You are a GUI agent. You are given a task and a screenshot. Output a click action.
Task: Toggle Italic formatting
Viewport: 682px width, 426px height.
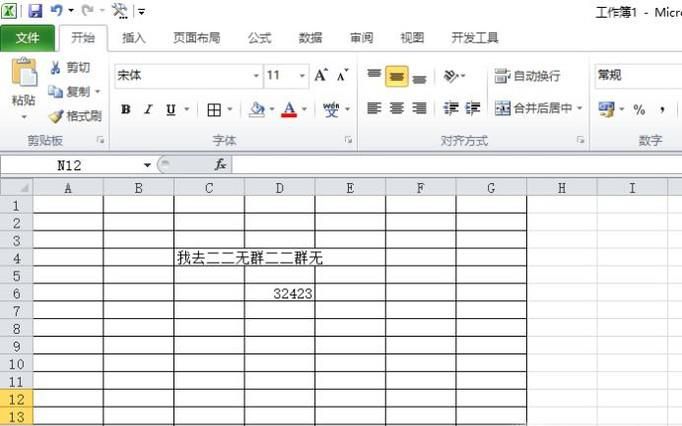[148, 109]
